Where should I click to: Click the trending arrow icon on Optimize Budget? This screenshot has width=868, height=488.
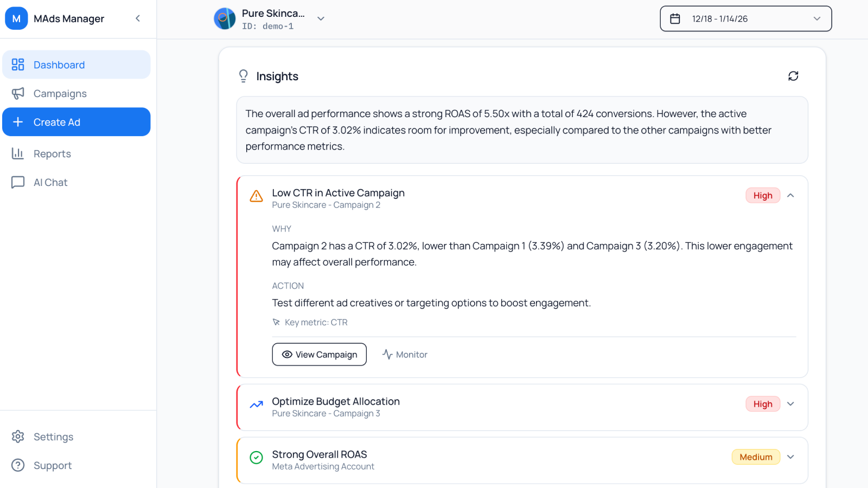(256, 404)
